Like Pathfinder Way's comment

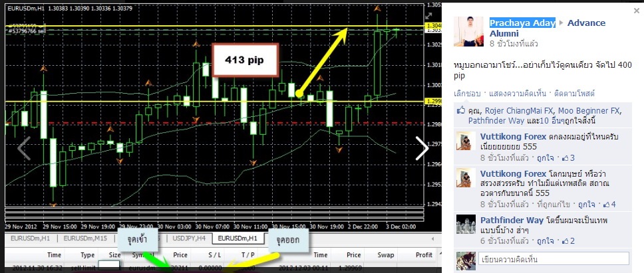click(x=546, y=241)
